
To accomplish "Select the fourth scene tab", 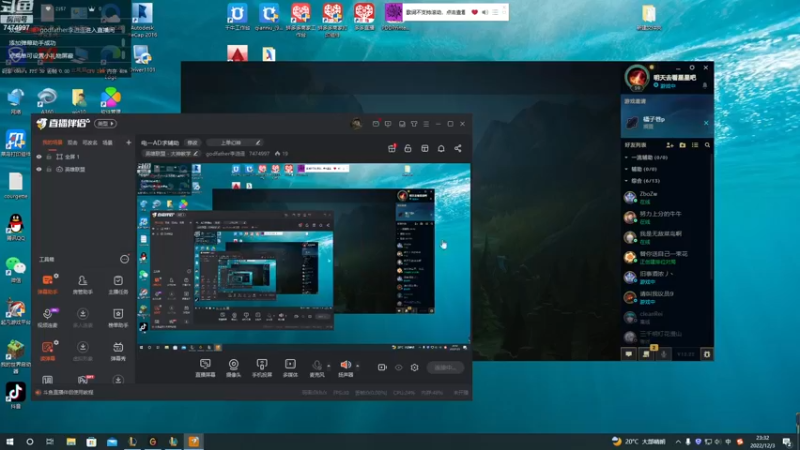I will point(108,143).
